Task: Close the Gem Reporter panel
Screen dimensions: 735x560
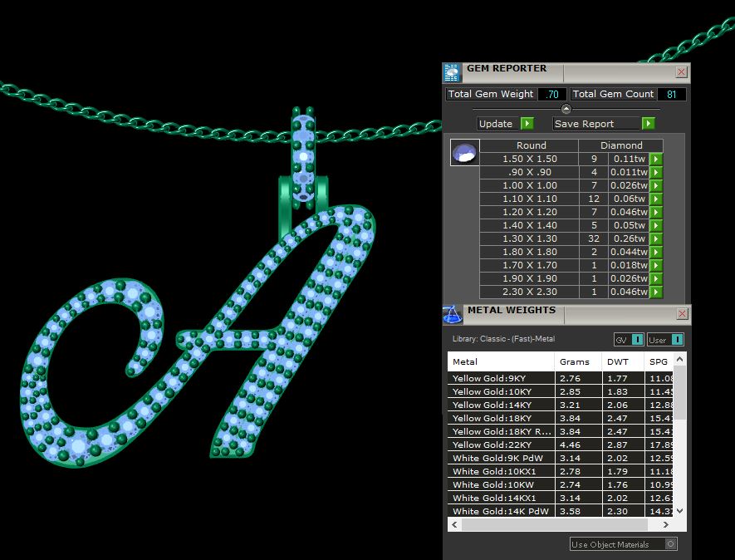Action: [681, 71]
